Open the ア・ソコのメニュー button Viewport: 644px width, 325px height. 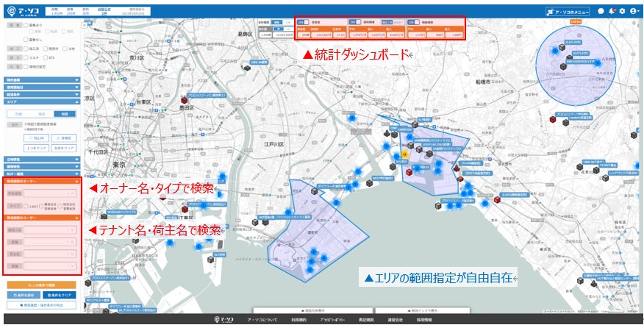pos(568,12)
